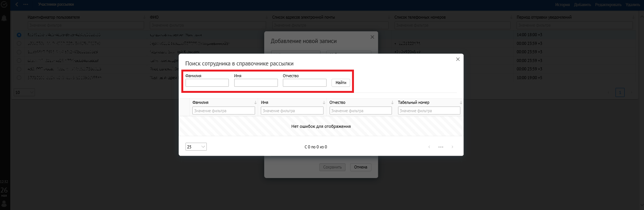Image resolution: width=644 pixels, height=210 pixels.
Task: Close the employee search dialog
Action: tap(458, 59)
